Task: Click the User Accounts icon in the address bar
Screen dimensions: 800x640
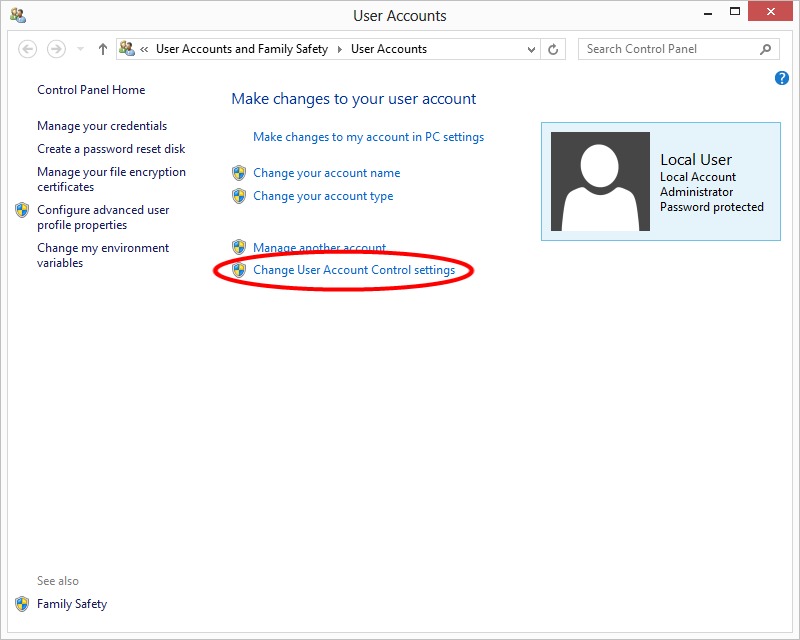Action: (127, 48)
